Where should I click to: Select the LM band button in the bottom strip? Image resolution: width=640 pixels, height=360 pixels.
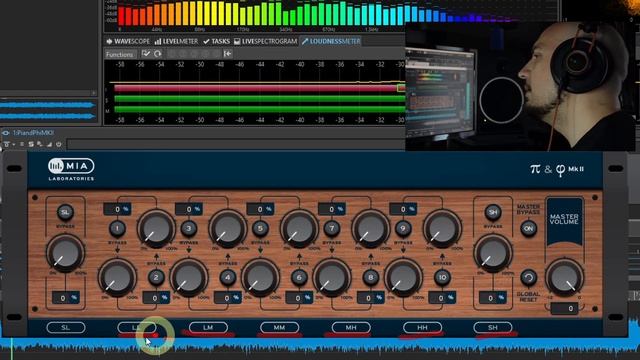(x=208, y=327)
